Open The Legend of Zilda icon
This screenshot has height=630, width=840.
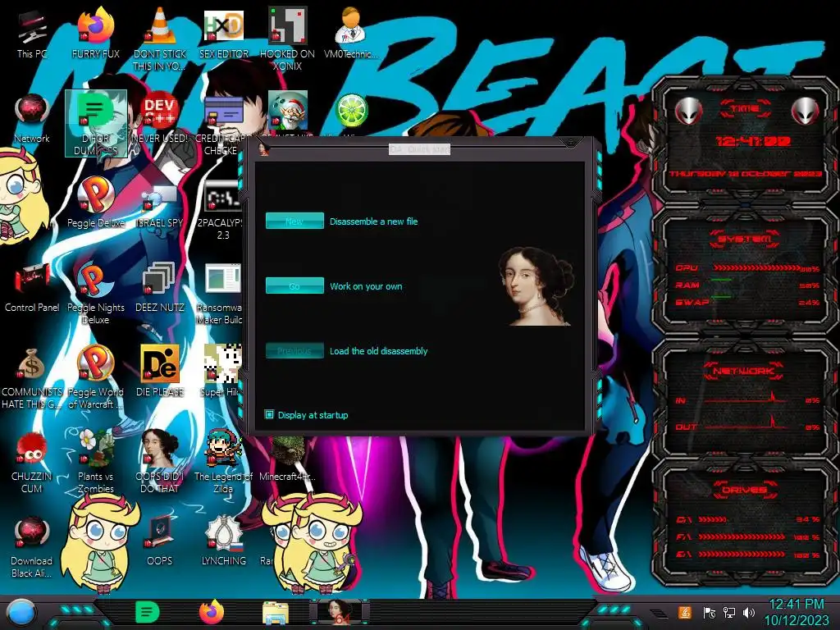(223, 462)
